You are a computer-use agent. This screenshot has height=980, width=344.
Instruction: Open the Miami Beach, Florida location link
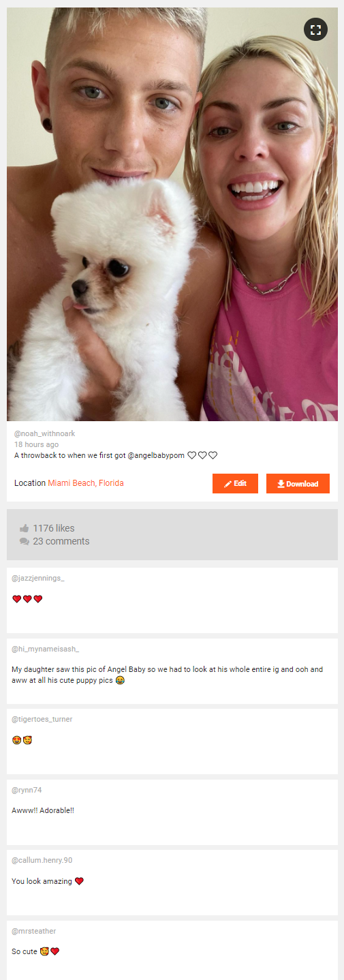click(86, 483)
